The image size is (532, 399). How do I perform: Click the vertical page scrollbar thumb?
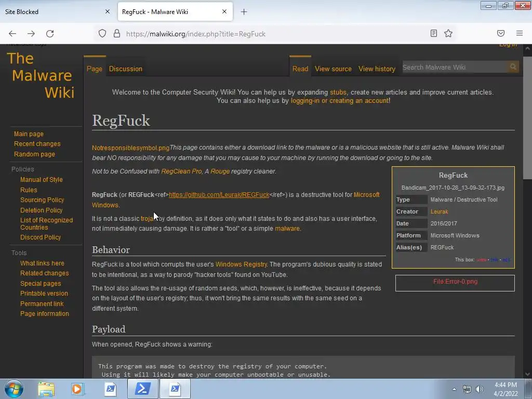tap(528, 118)
